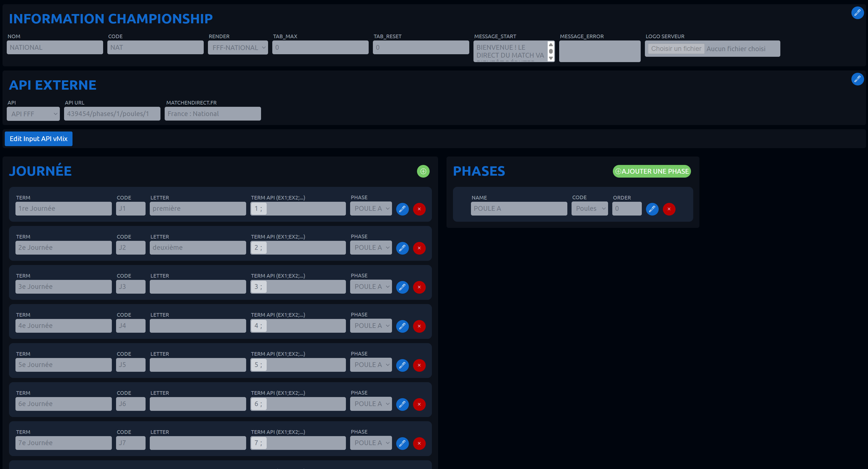Viewport: 868px width, 469px height.
Task: Delete the 2e Journée row
Action: click(x=419, y=248)
